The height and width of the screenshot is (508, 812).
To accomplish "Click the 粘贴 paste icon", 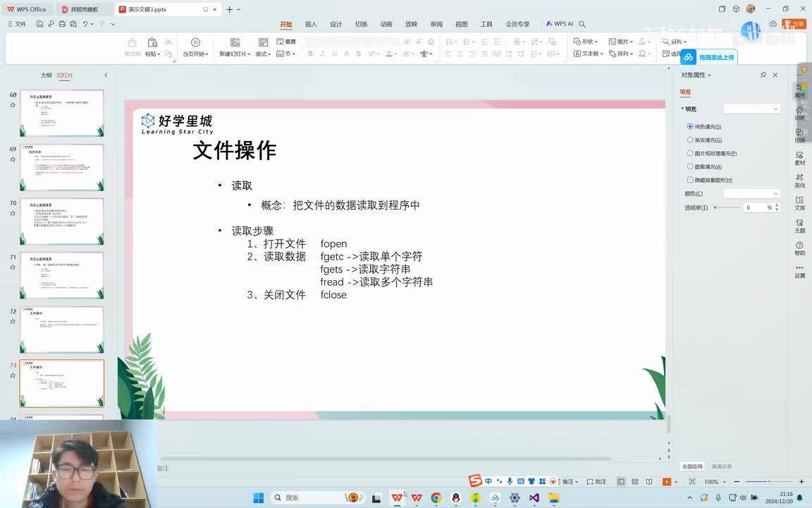I will [x=152, y=42].
